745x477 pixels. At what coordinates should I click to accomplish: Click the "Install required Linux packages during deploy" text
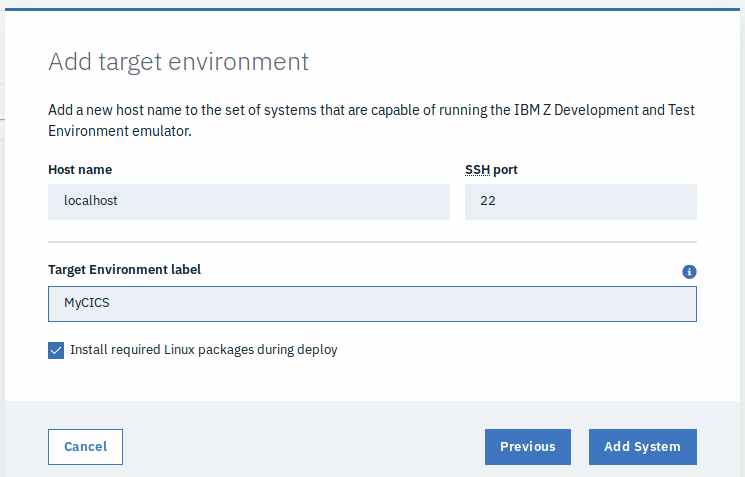click(203, 350)
